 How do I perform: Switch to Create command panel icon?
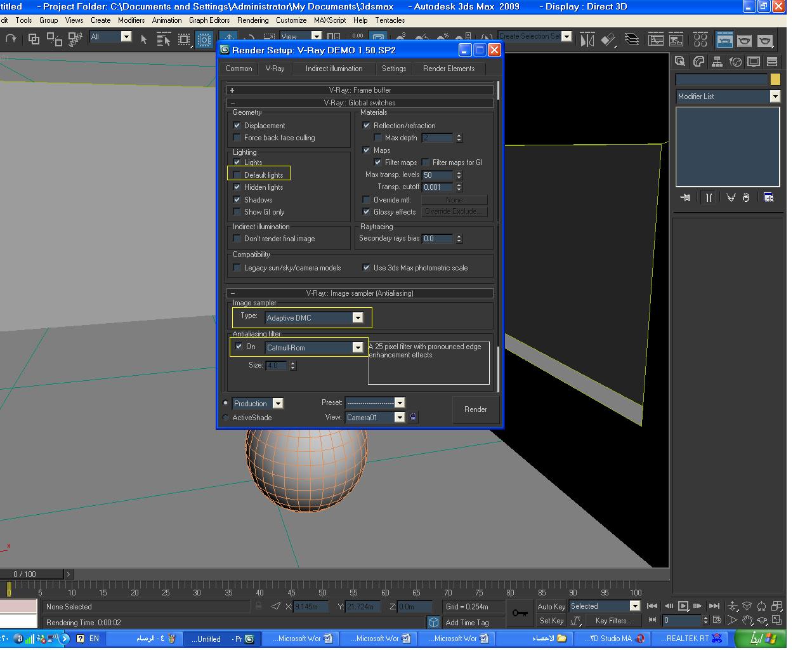680,62
